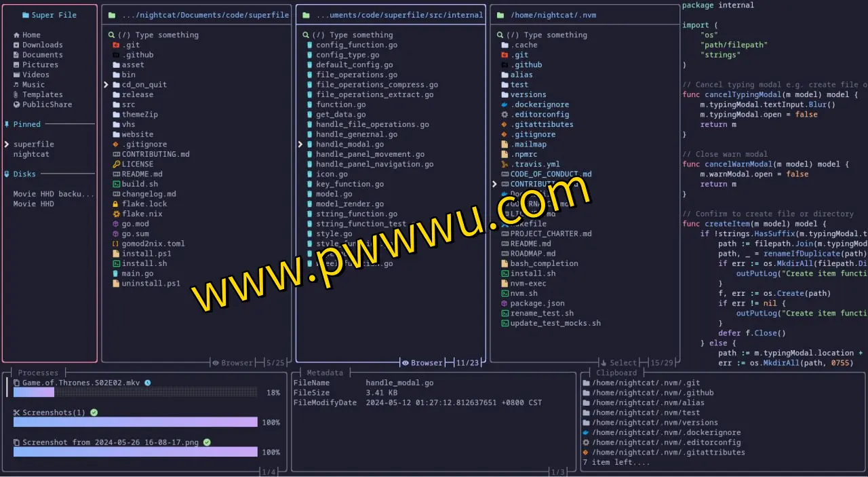Open the theme2ip folder
Viewport: 868px width, 477px height.
(x=139, y=115)
